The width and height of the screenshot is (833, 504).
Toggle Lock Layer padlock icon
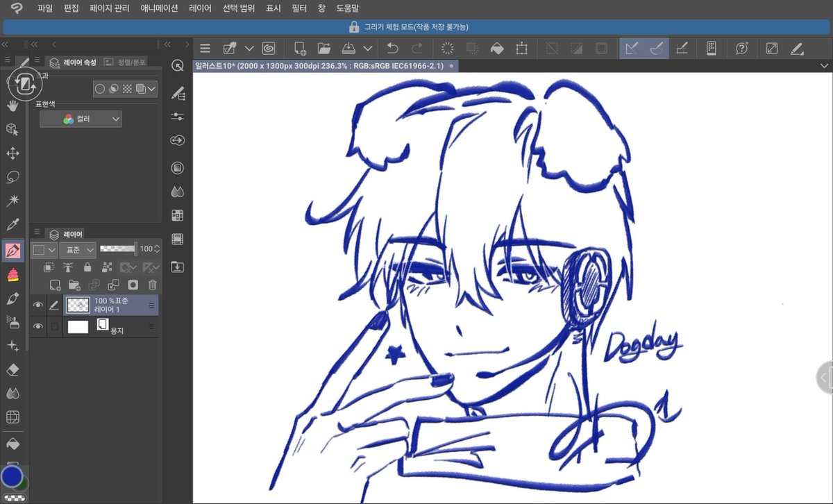87,267
